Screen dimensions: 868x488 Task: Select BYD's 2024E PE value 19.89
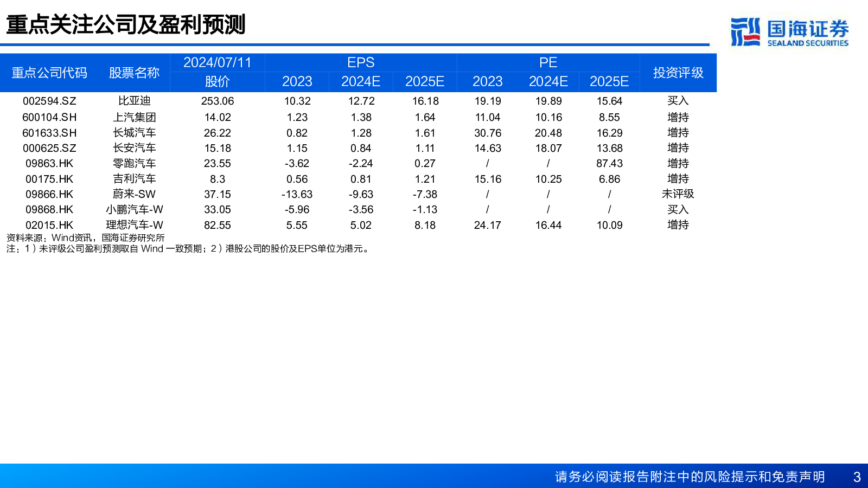click(x=548, y=101)
